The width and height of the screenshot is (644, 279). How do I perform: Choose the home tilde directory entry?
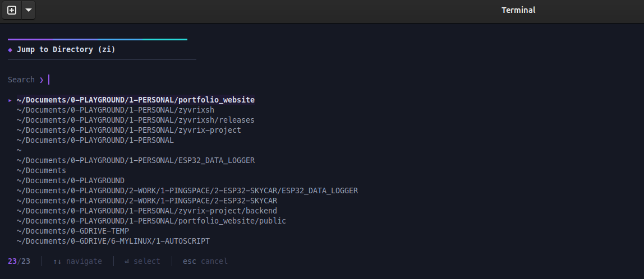pos(19,150)
